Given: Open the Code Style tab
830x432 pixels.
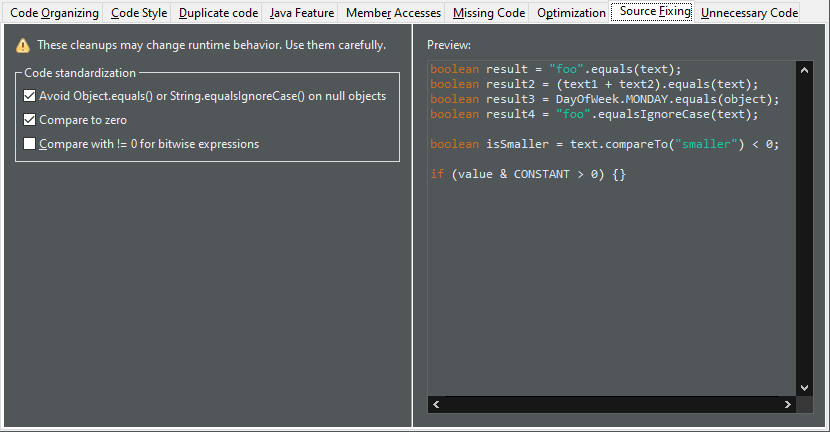Looking at the screenshot, I should click(x=139, y=13).
